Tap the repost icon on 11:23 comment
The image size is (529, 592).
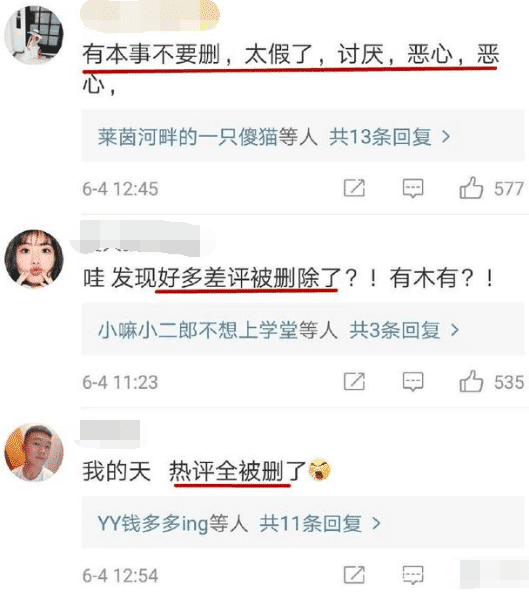[354, 381]
